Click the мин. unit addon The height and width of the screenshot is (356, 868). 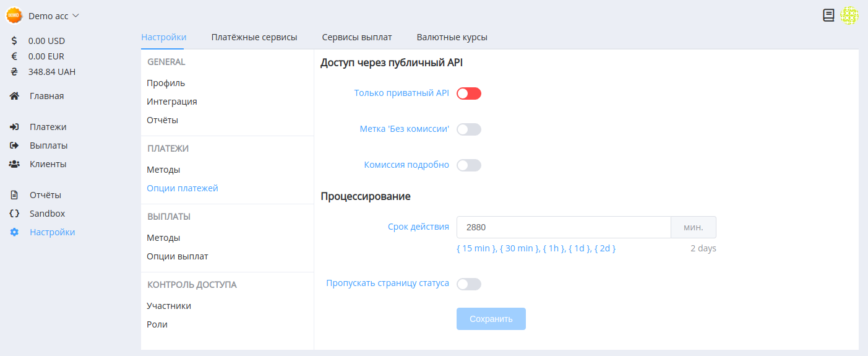tap(694, 227)
